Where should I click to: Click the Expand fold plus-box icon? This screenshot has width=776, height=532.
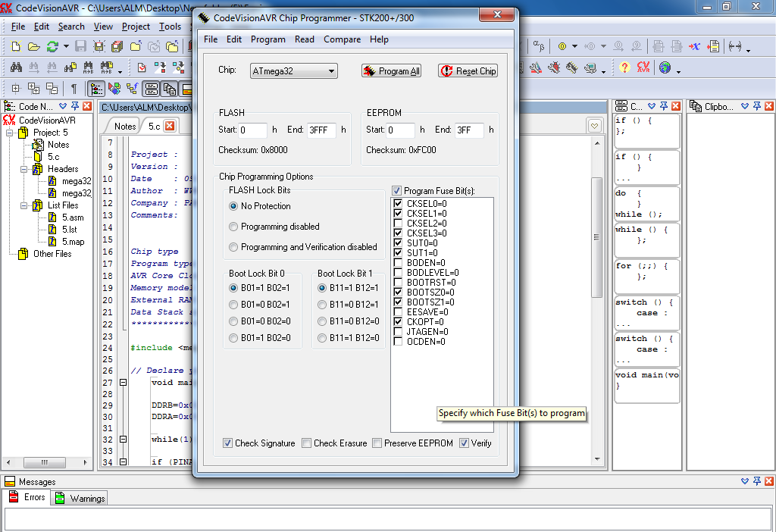click(16, 89)
